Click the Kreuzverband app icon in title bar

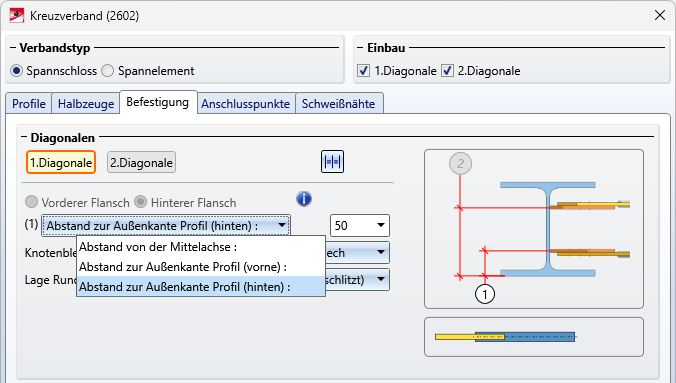[17, 16]
